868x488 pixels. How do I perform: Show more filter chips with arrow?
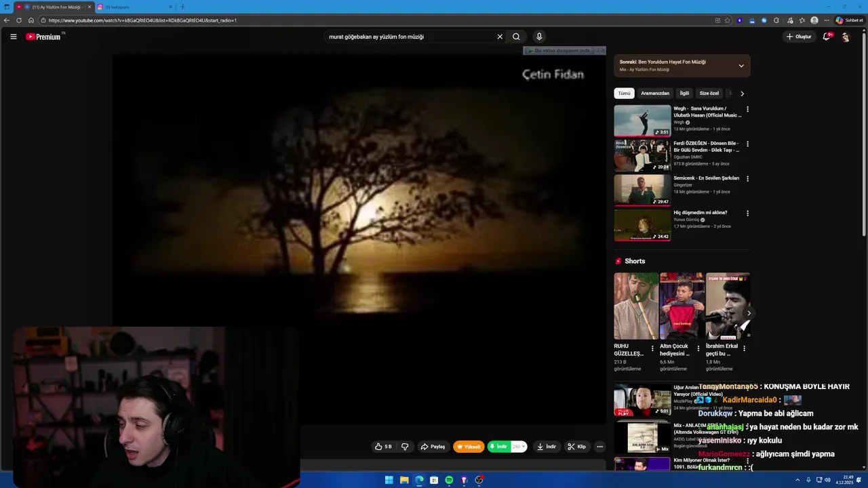pos(742,94)
